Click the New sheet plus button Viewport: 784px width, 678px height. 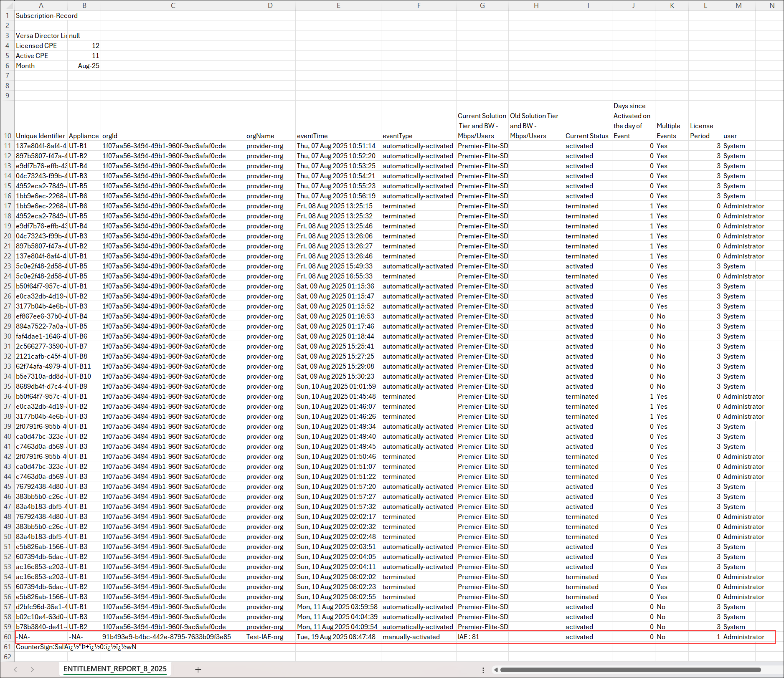pyautogui.click(x=198, y=669)
